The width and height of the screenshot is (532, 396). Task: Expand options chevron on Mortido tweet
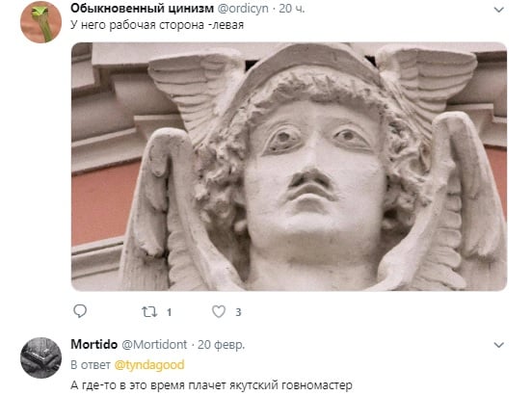tap(498, 345)
